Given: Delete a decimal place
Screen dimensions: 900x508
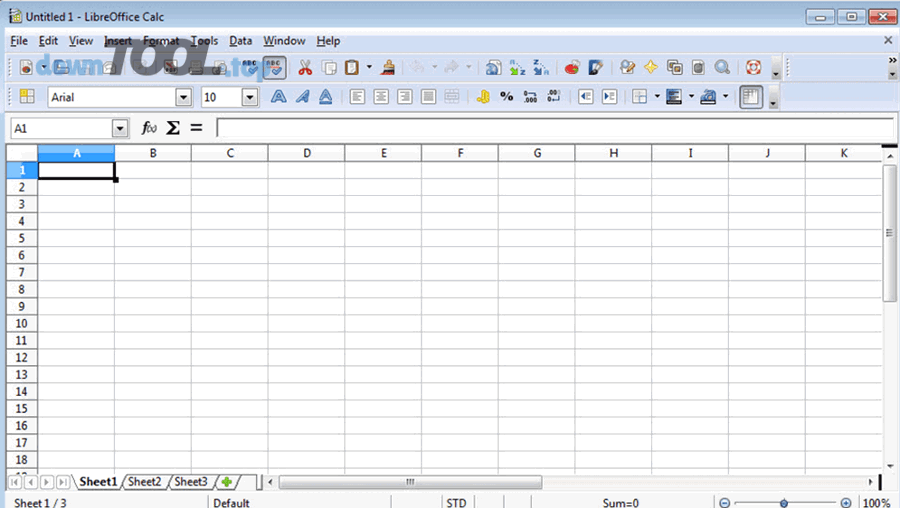Looking at the screenshot, I should [x=554, y=96].
